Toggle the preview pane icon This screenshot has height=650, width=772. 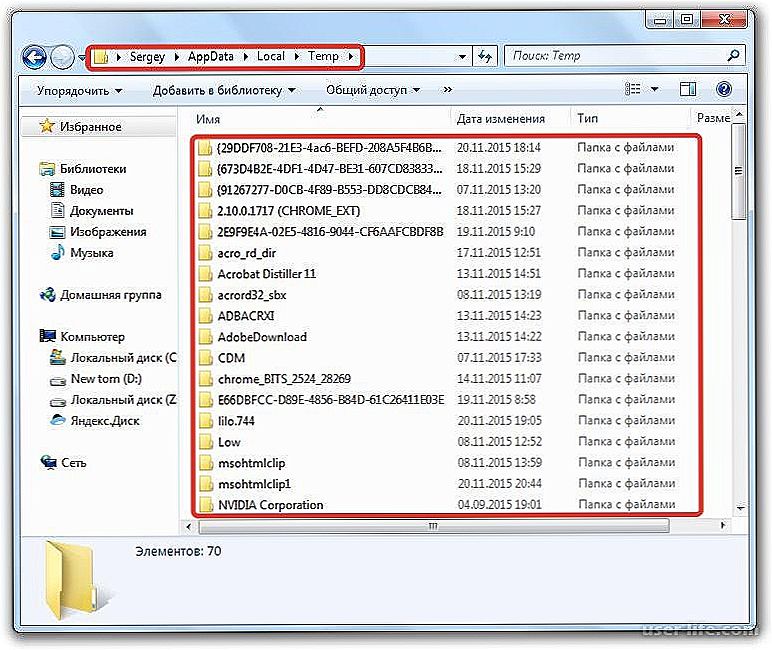pyautogui.click(x=687, y=89)
